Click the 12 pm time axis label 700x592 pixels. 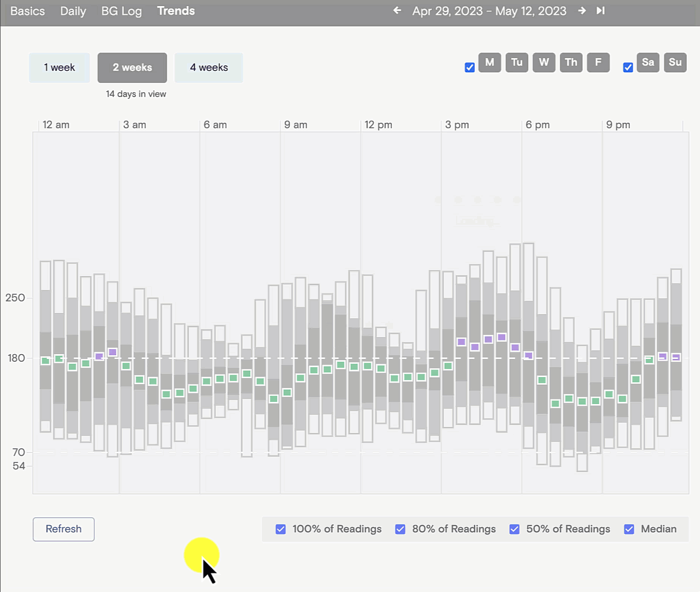pos(378,124)
